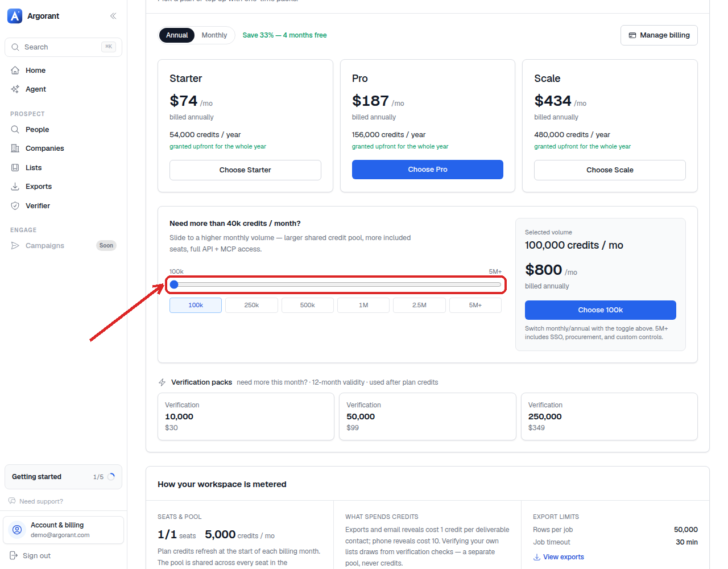Screen dimensions: 728x569
Task: Click the monthly volume slider track
Action: (x=336, y=284)
